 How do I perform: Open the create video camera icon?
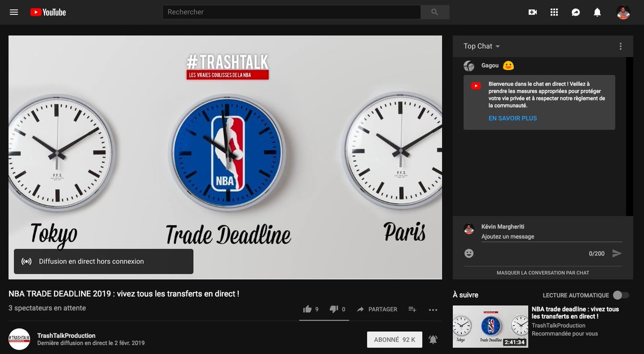click(x=533, y=12)
